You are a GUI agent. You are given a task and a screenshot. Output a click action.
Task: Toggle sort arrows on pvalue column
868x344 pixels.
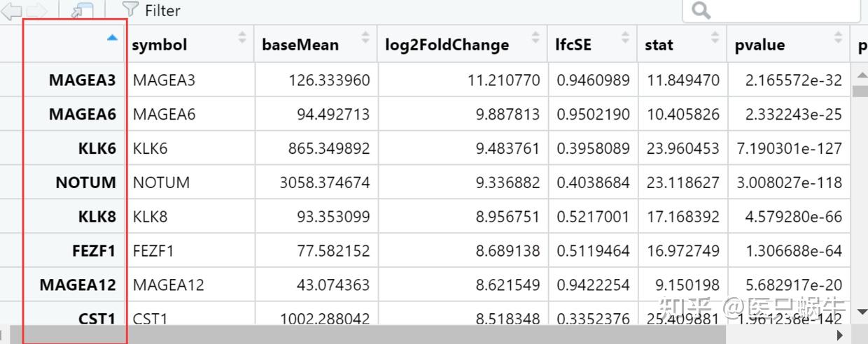(839, 38)
